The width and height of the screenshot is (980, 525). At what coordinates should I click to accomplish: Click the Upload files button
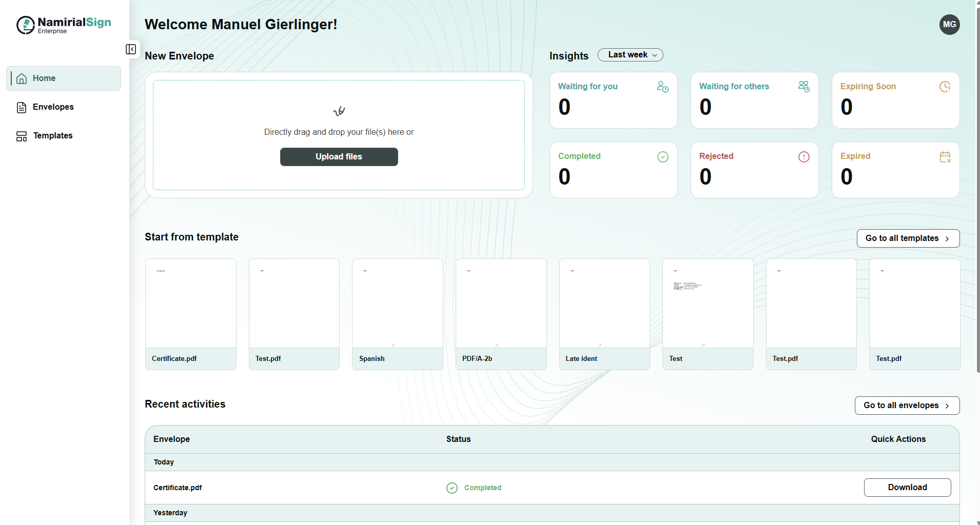point(339,157)
